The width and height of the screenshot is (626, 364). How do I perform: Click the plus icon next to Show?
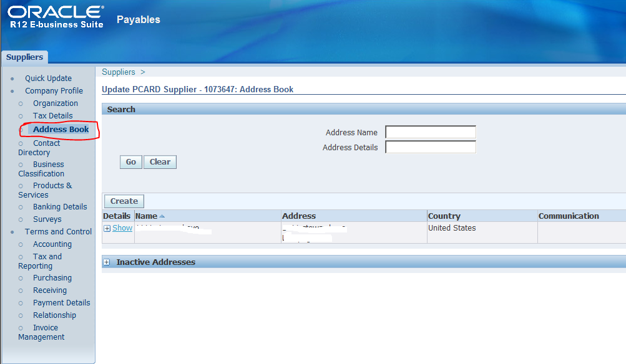click(x=107, y=228)
